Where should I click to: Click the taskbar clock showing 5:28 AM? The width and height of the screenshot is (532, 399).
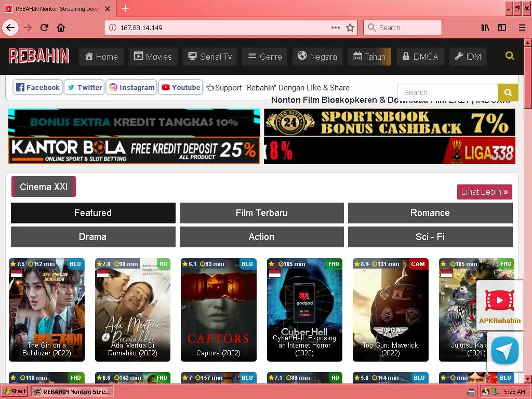[x=514, y=392]
